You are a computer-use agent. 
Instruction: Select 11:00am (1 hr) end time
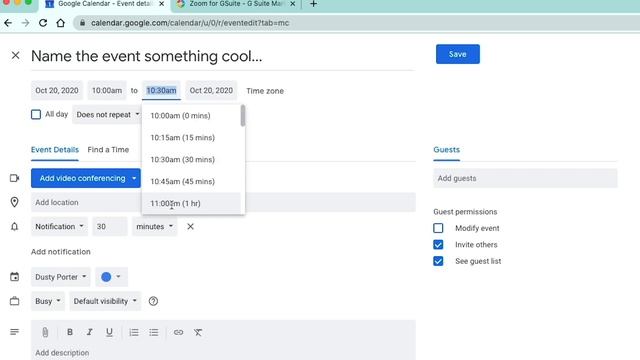191,203
